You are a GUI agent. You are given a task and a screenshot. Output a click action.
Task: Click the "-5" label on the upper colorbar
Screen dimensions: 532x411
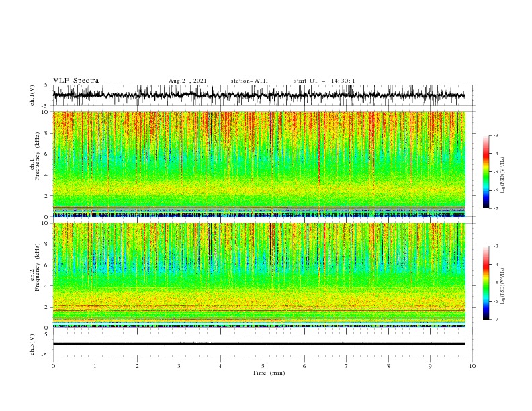click(x=496, y=172)
